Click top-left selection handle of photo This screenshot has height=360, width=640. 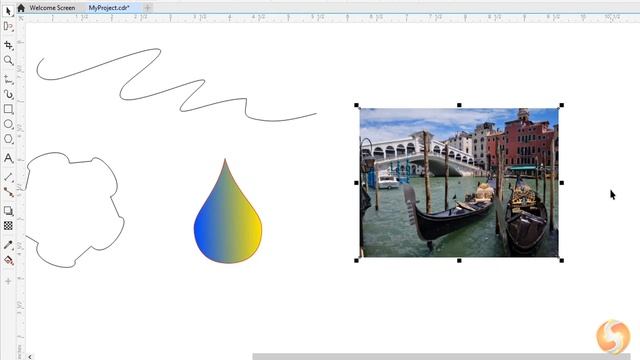click(357, 105)
